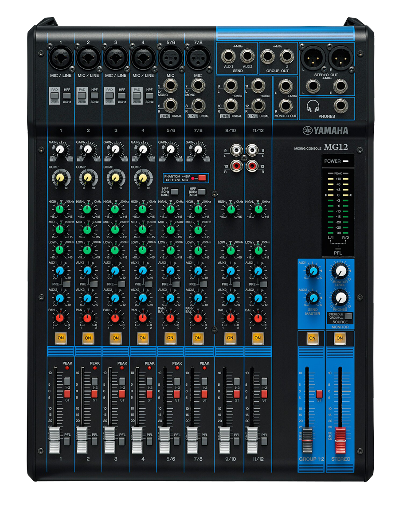This screenshot has height=532, width=399.
Task: Toggle the GROUP 1-2 ON button
Action: click(x=312, y=338)
